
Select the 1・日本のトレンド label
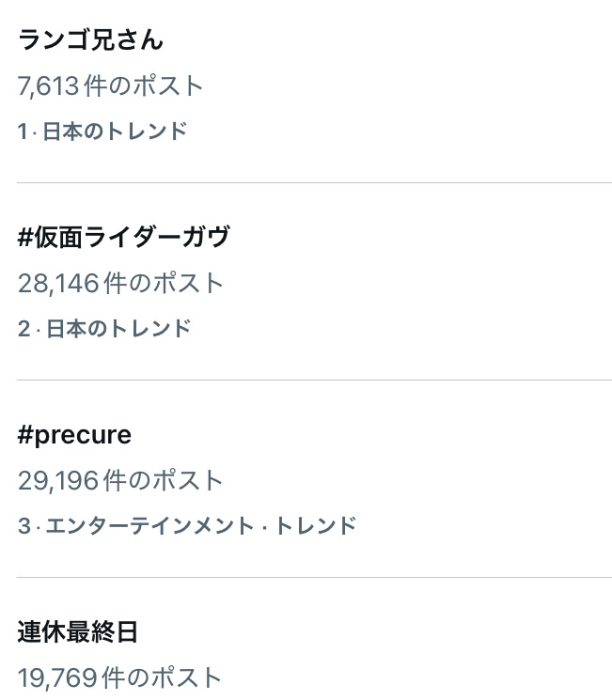(x=102, y=132)
